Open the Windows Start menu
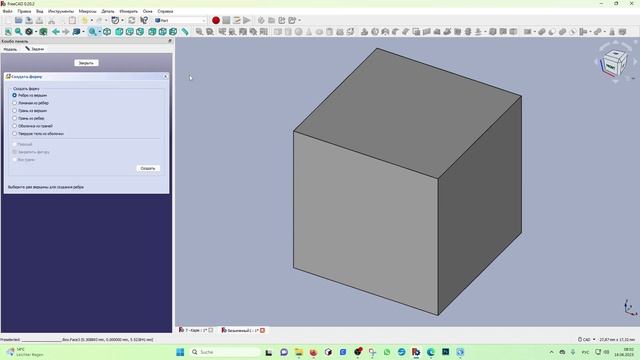Screen dimensions: 640x360 [x=180, y=352]
